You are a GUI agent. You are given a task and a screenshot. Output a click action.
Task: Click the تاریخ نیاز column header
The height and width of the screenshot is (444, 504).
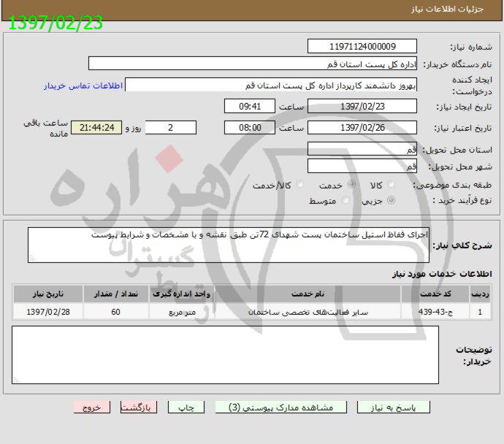pyautogui.click(x=48, y=294)
